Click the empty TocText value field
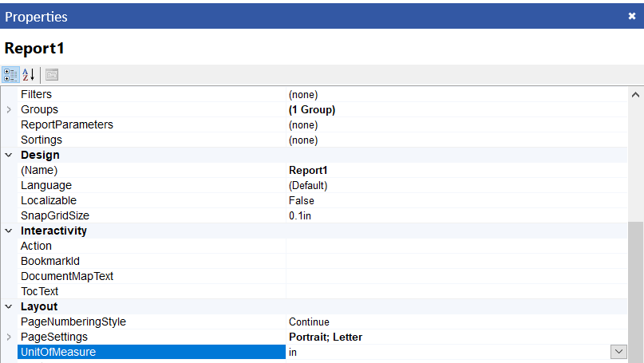644x363 pixels. [x=456, y=291]
